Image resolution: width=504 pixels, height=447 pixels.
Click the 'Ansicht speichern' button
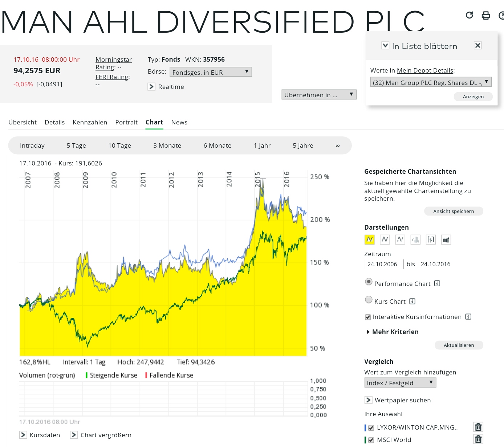click(454, 211)
